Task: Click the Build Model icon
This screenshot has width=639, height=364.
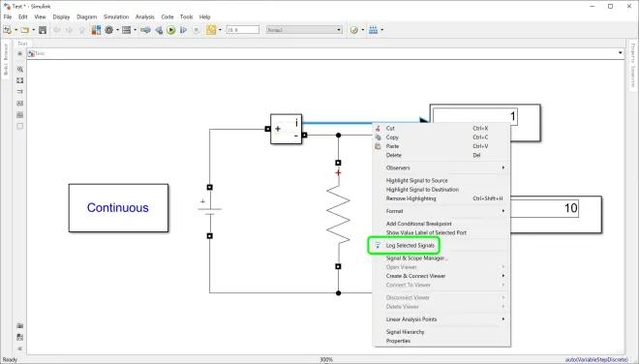Action: 374,30
